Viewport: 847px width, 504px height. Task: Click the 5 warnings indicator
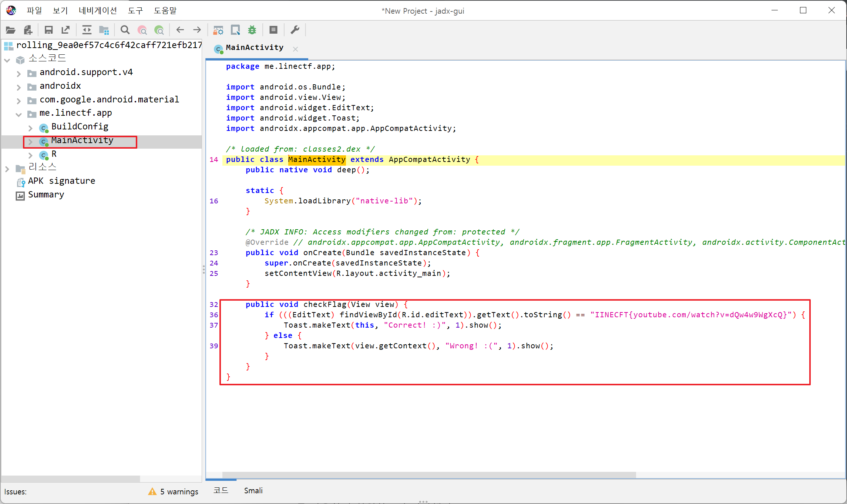coord(174,491)
